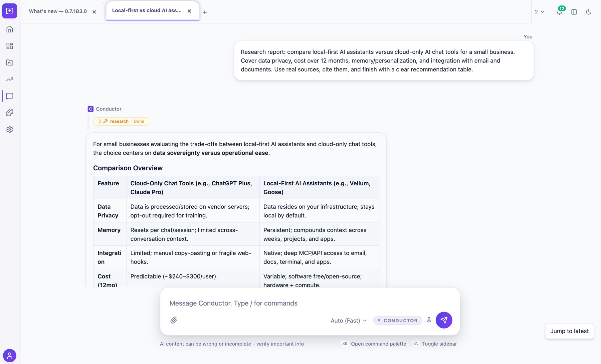Focus the Message Conductor input field
Screen dimensions: 601x364
click(x=310, y=303)
